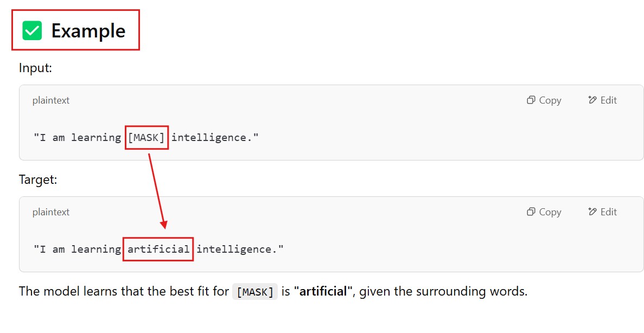Click the Edit pencil icon in the Target code block

tap(592, 212)
